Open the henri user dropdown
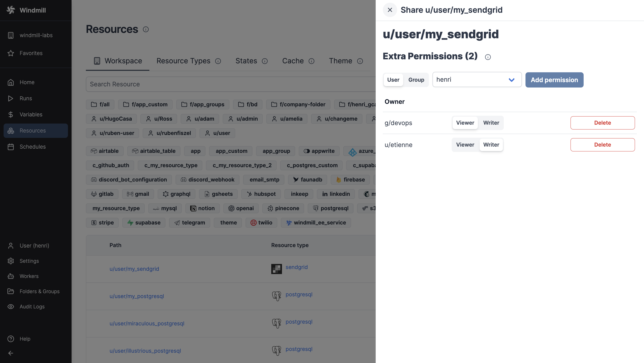644x363 pixels. click(477, 80)
